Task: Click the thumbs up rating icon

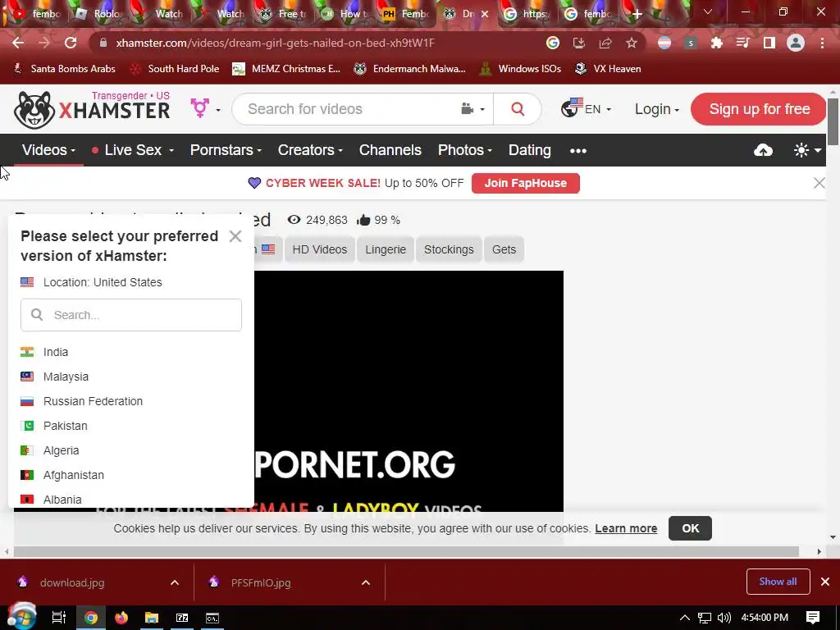Action: point(363,220)
